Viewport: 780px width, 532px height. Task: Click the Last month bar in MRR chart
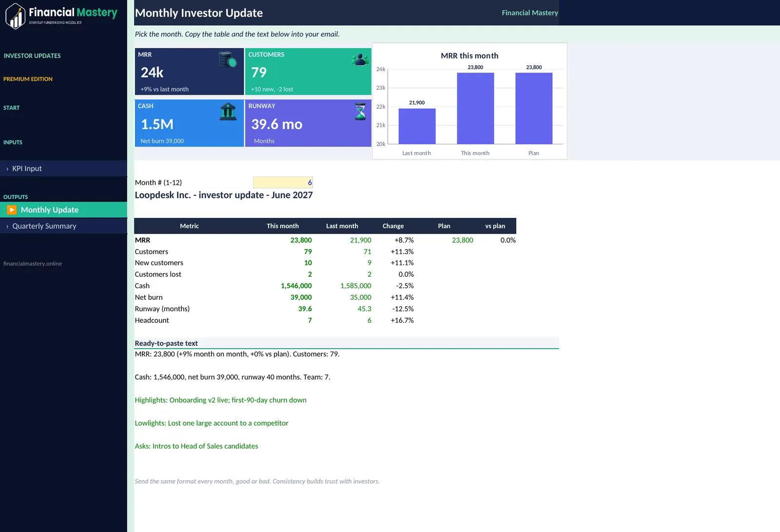coord(417,126)
